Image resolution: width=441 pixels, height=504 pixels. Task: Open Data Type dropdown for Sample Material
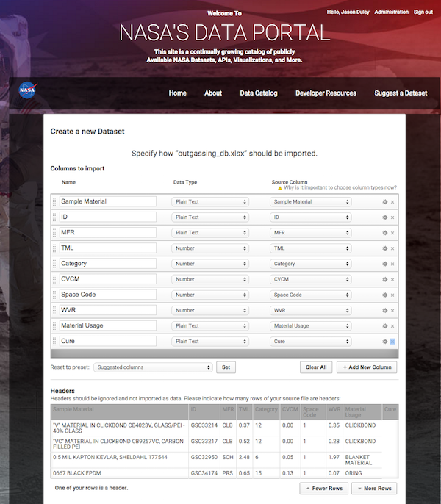click(x=210, y=202)
